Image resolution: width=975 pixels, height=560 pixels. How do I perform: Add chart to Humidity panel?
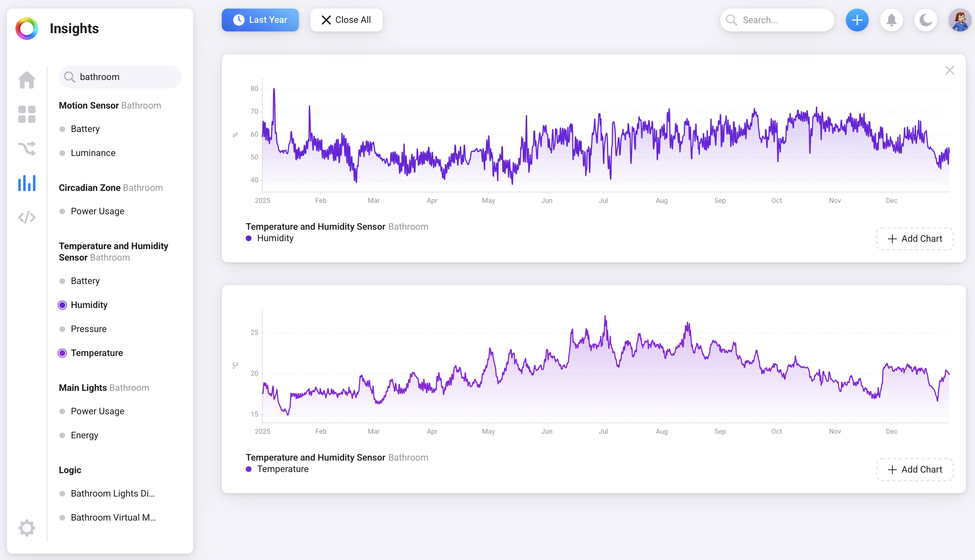point(914,239)
